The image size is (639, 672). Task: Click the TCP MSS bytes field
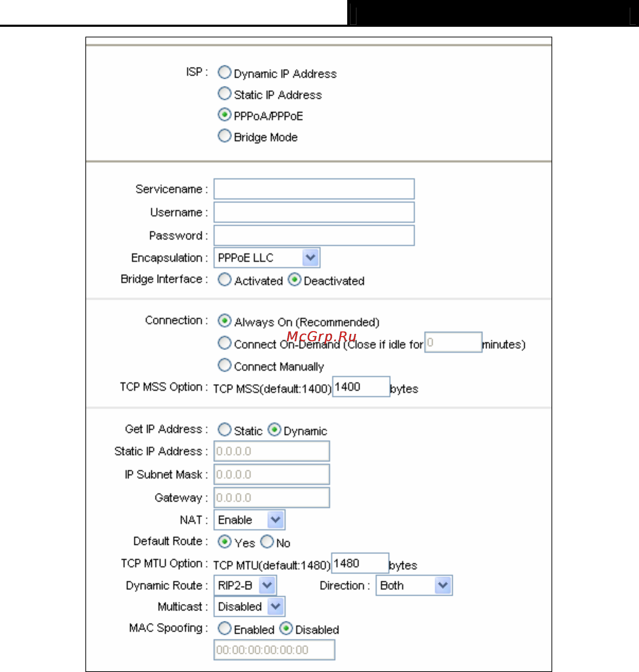(361, 387)
